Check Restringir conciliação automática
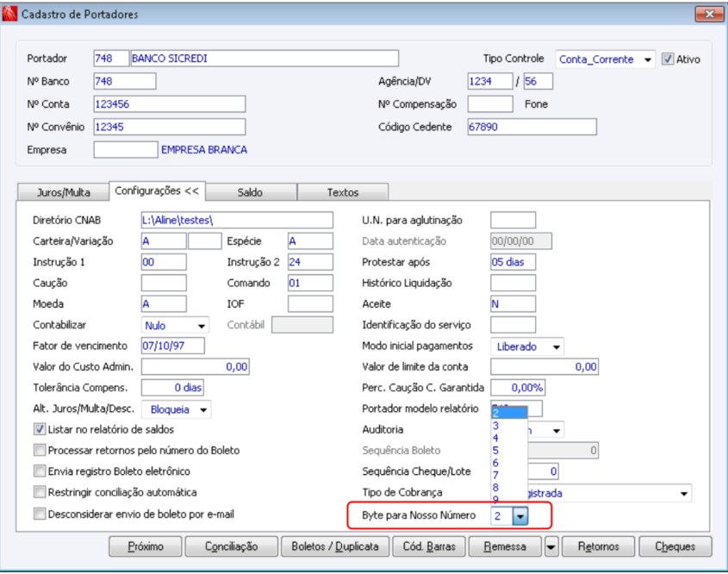Image resolution: width=728 pixels, height=574 pixels. pyautogui.click(x=40, y=492)
